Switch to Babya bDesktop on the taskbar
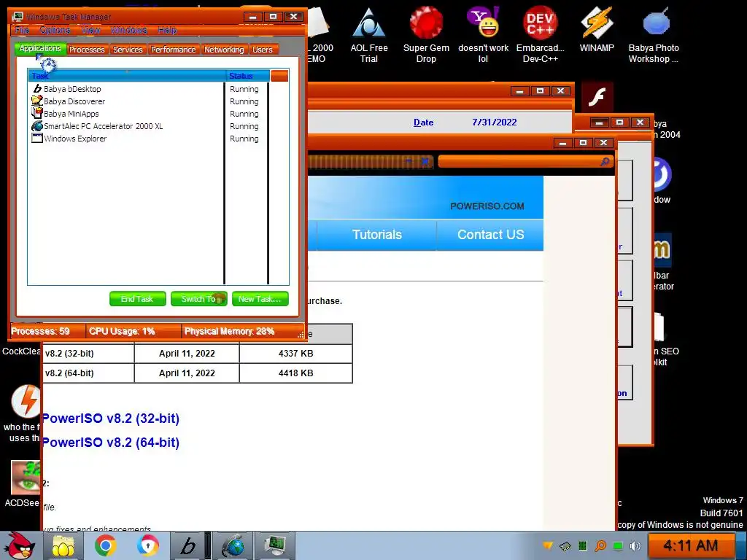This screenshot has width=747, height=560. (x=187, y=545)
